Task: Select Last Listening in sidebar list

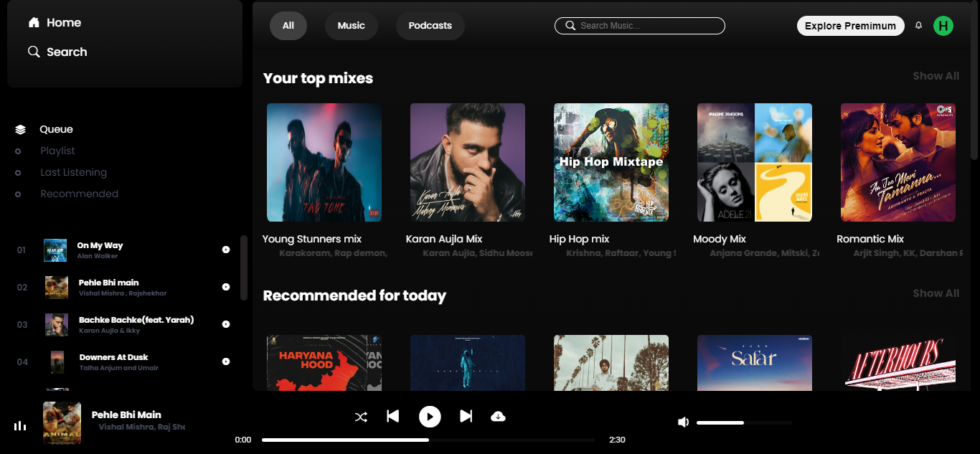Action: point(73,173)
